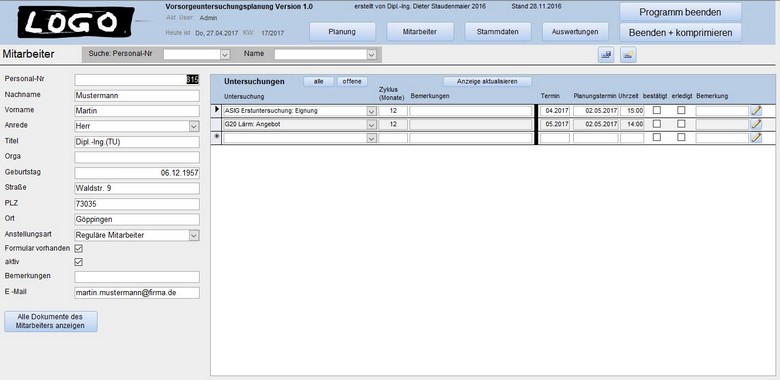Click the Vorname field with Martin
The image size is (780, 380).
tap(137, 111)
